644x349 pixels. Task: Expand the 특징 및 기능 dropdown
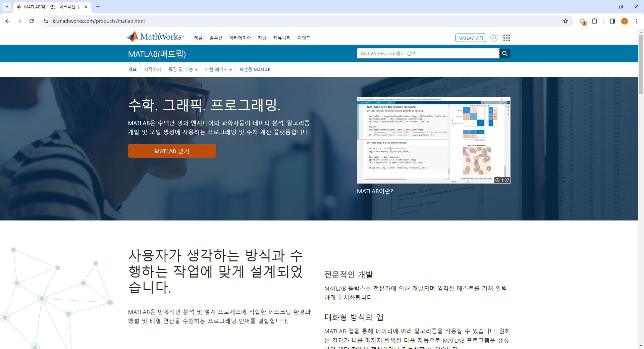click(x=183, y=69)
